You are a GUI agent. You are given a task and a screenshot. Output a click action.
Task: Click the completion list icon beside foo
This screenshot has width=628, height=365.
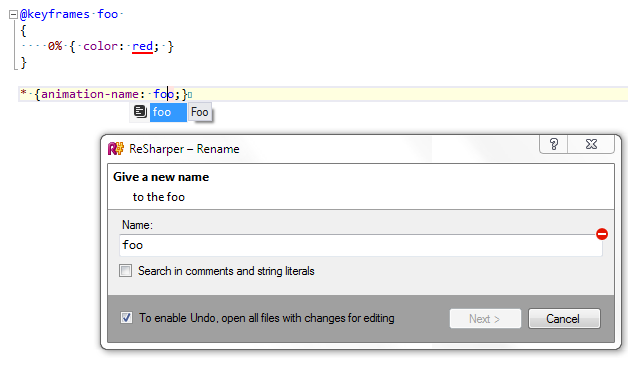point(140,112)
